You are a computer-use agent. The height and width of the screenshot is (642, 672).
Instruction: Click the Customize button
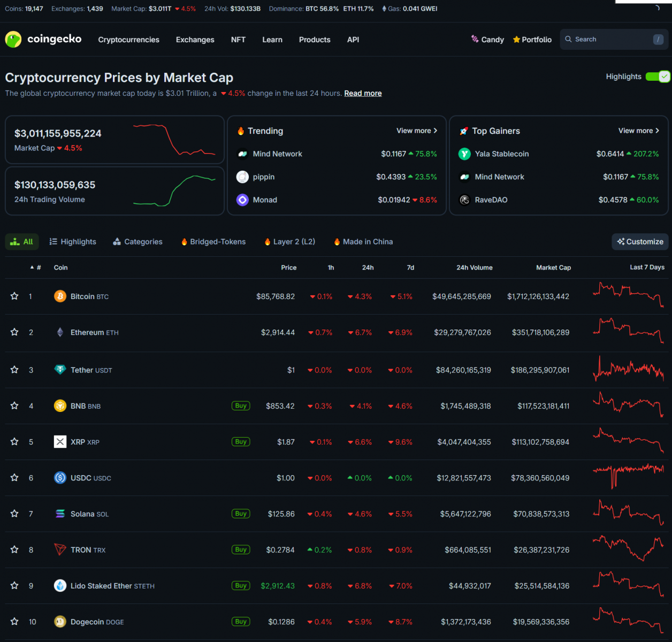pos(640,242)
